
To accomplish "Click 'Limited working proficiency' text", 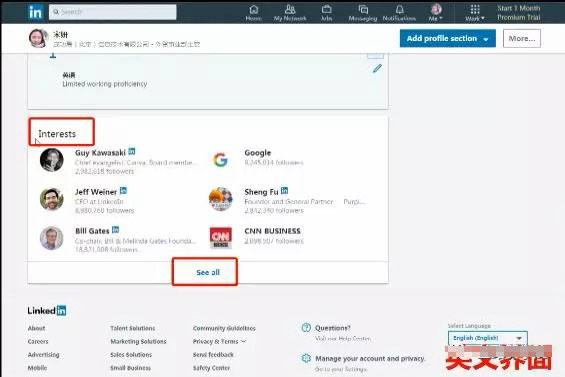I will coord(104,84).
